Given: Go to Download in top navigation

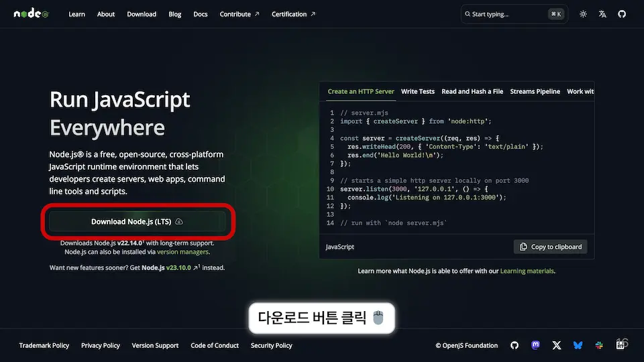Looking at the screenshot, I should (142, 14).
